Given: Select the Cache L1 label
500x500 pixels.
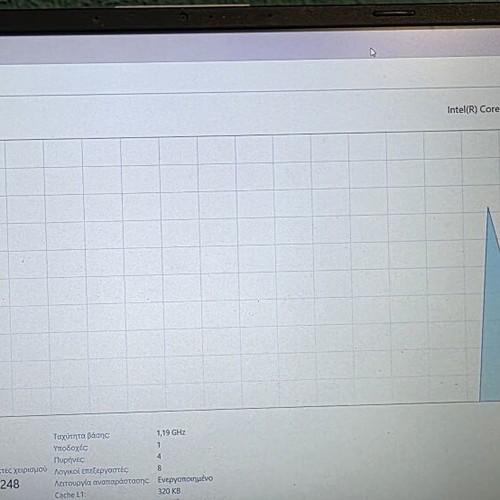Looking at the screenshot, I should coord(70,495).
